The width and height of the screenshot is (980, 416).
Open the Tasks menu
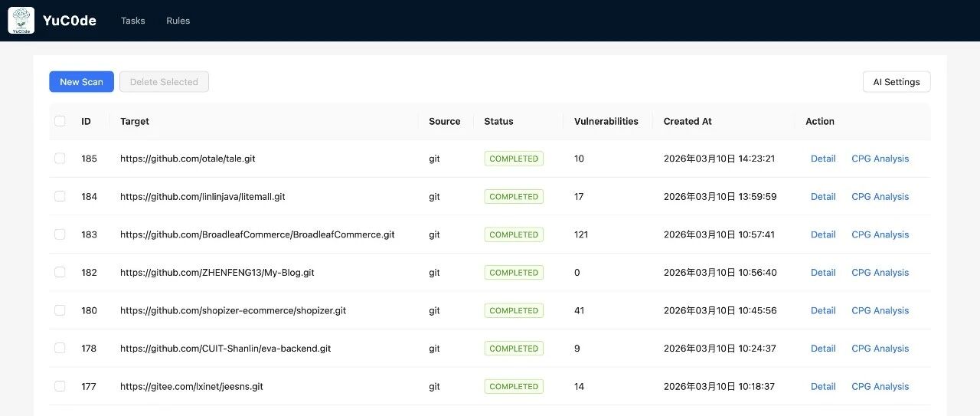tap(132, 21)
